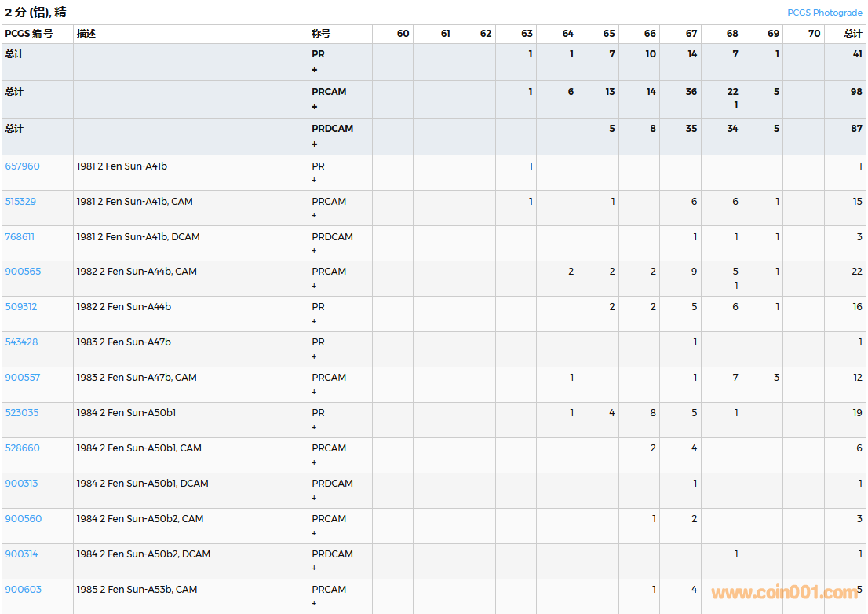Open PCGS number 900314 link
The height and width of the screenshot is (614, 868).
pos(21,554)
